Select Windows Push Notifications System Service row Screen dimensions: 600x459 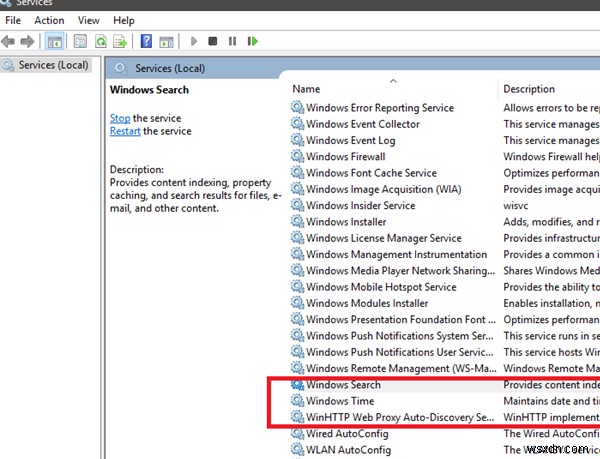pos(445,336)
